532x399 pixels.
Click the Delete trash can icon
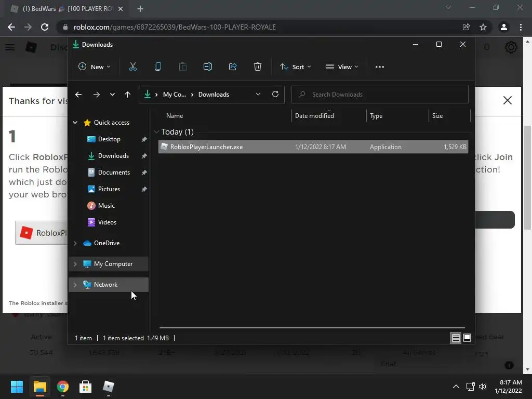pos(258,67)
